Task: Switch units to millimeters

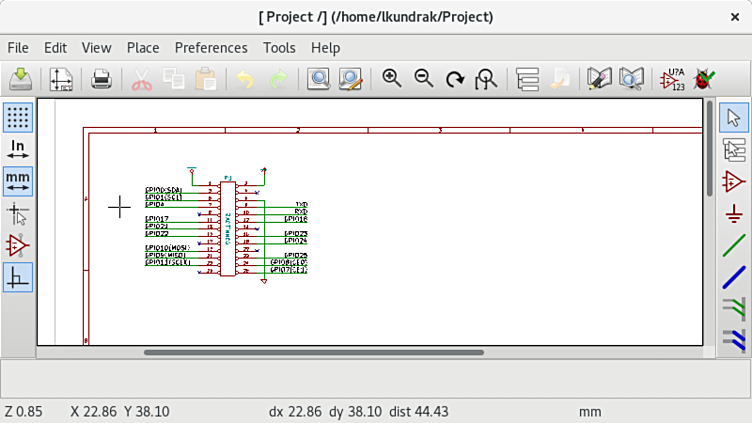Action: (18, 181)
